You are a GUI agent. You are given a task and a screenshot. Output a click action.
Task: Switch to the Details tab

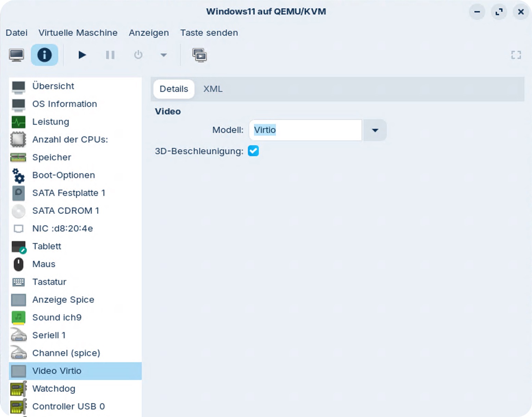tap(174, 89)
